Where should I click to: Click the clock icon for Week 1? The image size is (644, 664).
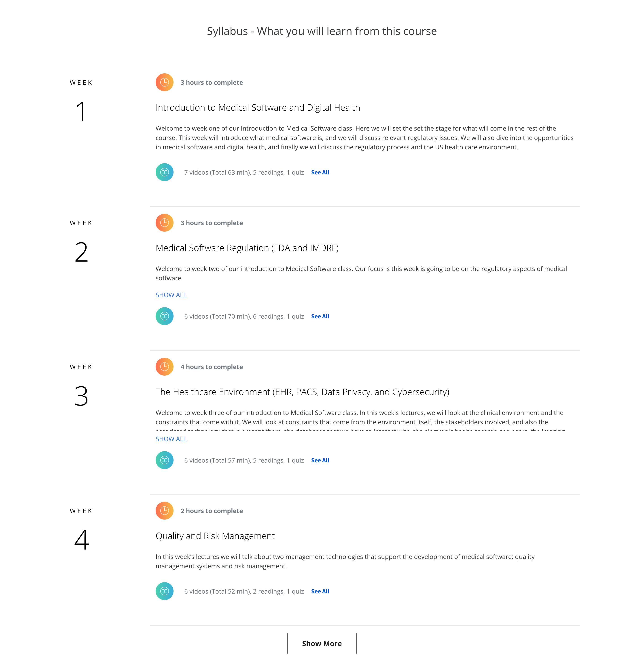[164, 82]
